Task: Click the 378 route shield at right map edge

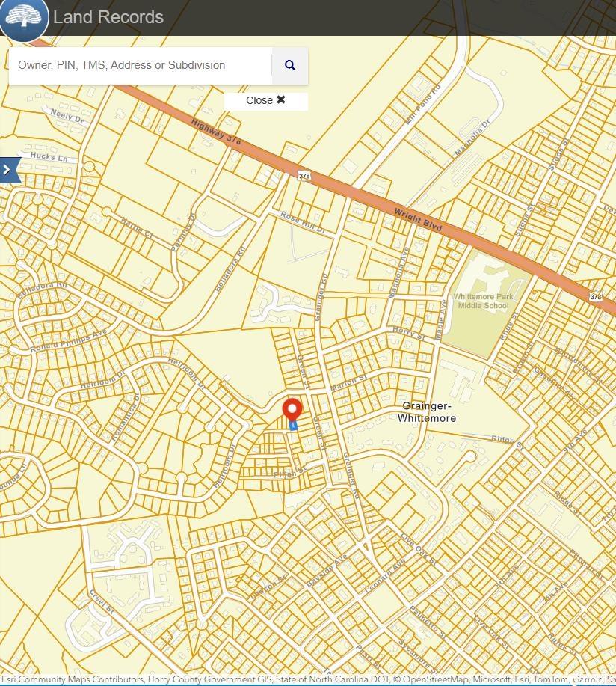Action: point(595,297)
